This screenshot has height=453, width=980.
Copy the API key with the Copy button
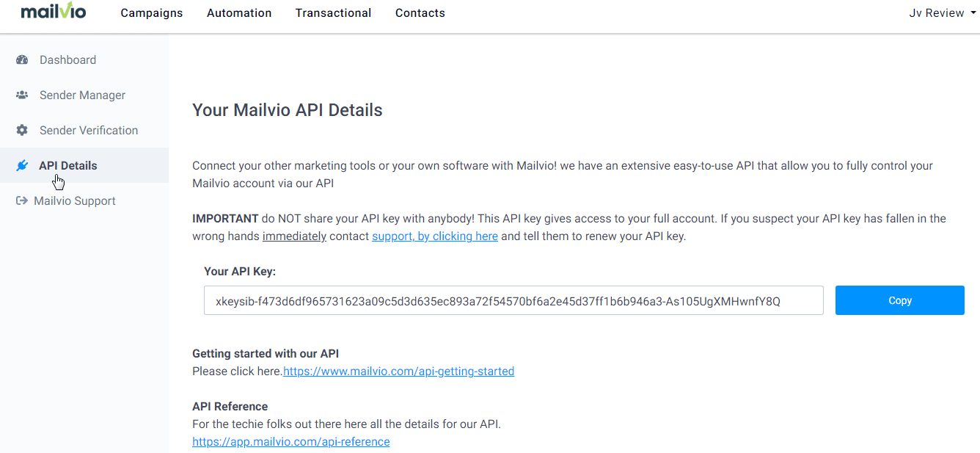click(x=900, y=300)
